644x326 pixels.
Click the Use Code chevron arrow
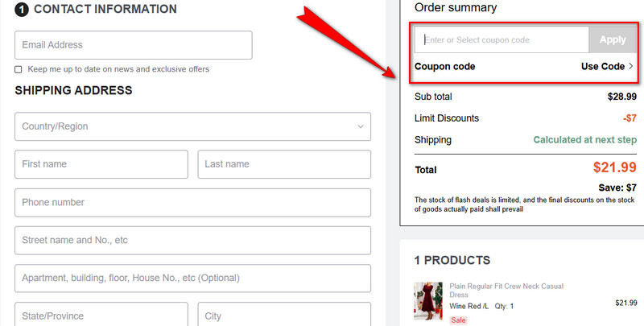coord(631,66)
